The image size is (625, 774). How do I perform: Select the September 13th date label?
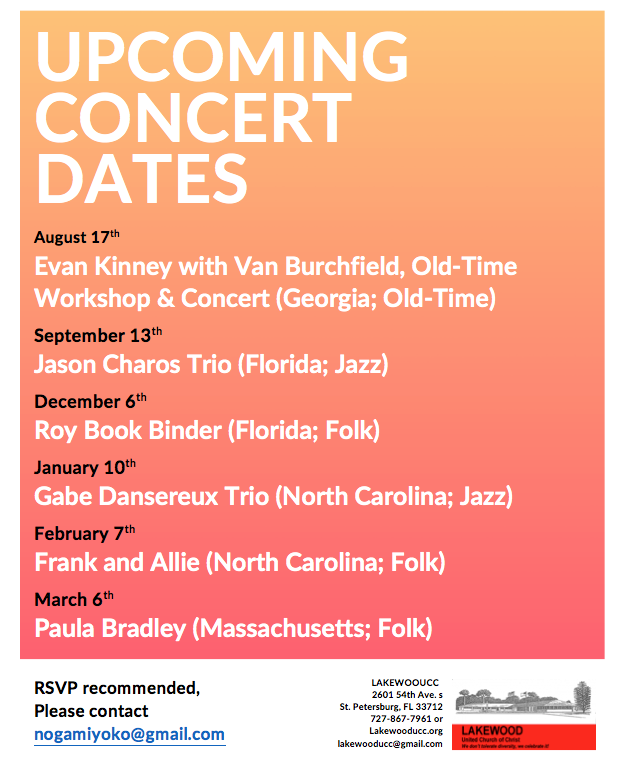click(x=98, y=334)
